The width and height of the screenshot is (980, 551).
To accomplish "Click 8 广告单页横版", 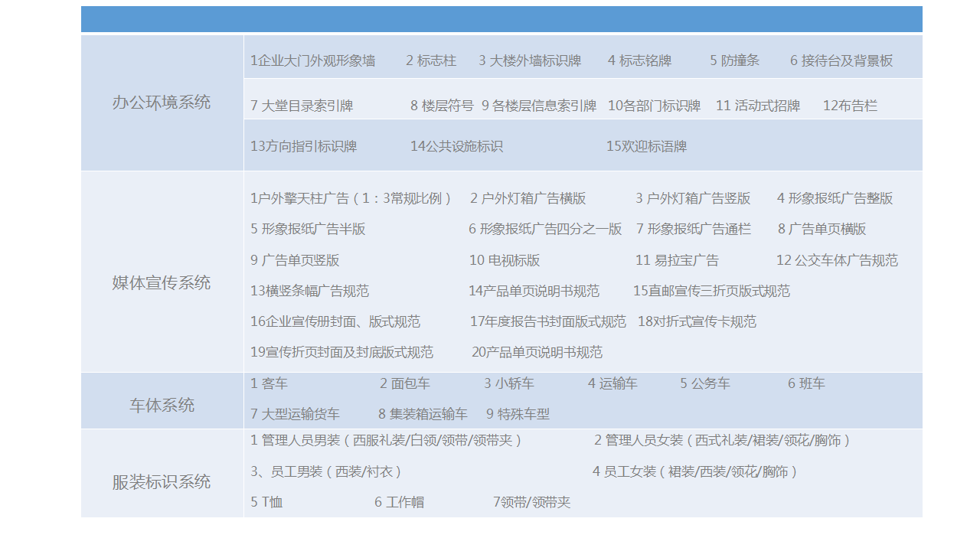I will [822, 230].
